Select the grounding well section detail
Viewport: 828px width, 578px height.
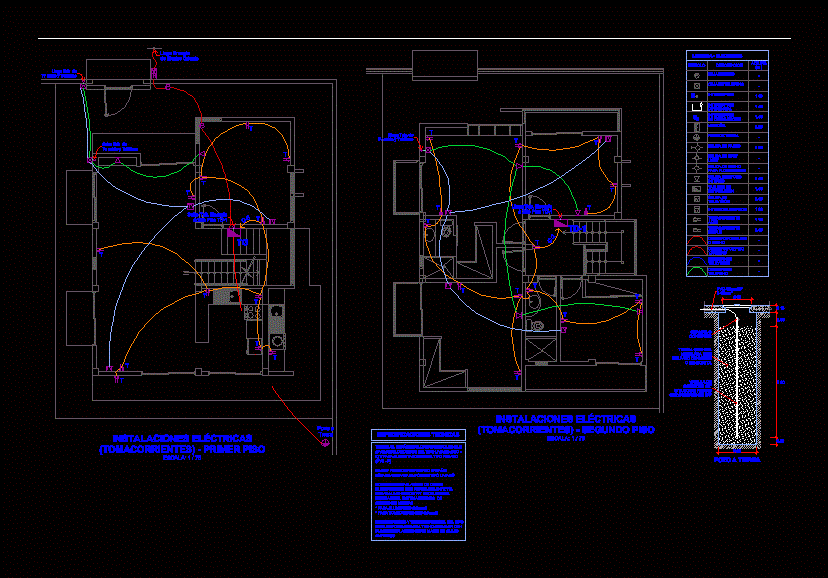tap(737, 377)
